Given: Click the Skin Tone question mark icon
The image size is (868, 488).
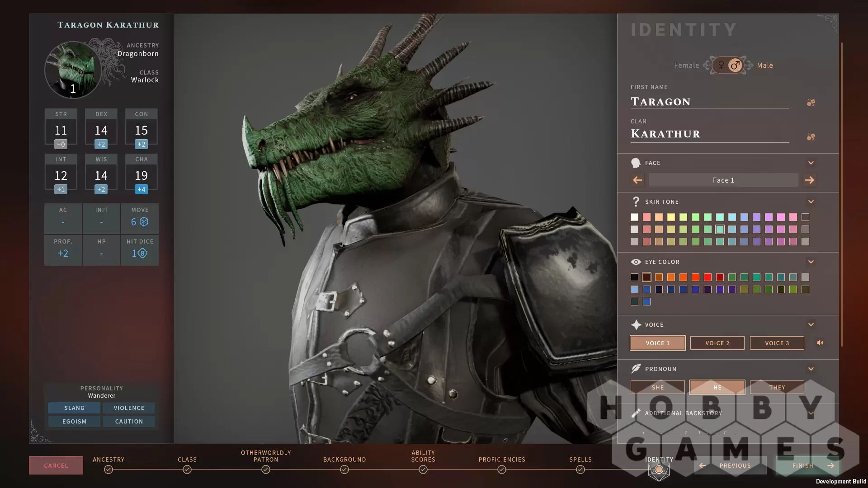Looking at the screenshot, I should 636,202.
